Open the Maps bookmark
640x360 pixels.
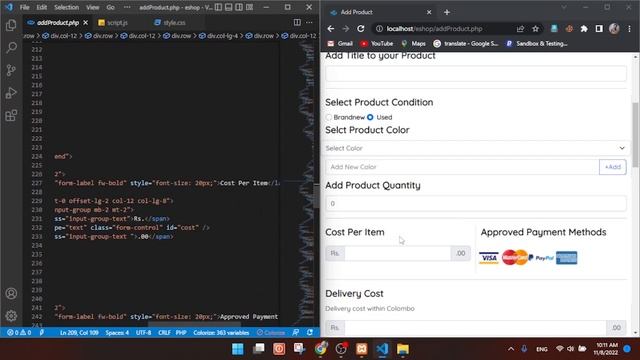click(413, 44)
